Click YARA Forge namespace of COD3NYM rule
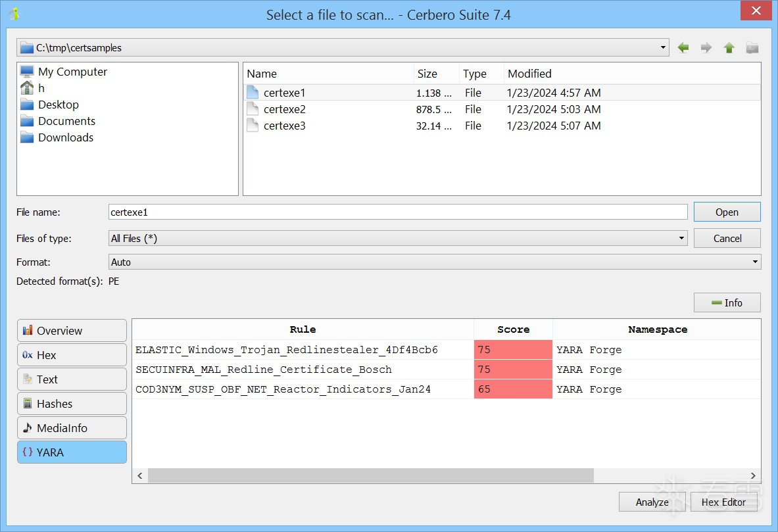 click(x=589, y=389)
